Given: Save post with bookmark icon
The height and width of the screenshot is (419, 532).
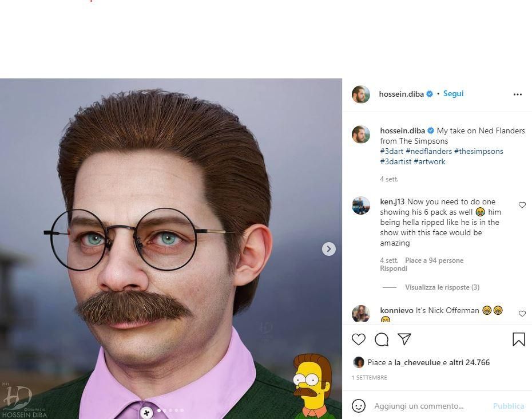Looking at the screenshot, I should point(518,339).
